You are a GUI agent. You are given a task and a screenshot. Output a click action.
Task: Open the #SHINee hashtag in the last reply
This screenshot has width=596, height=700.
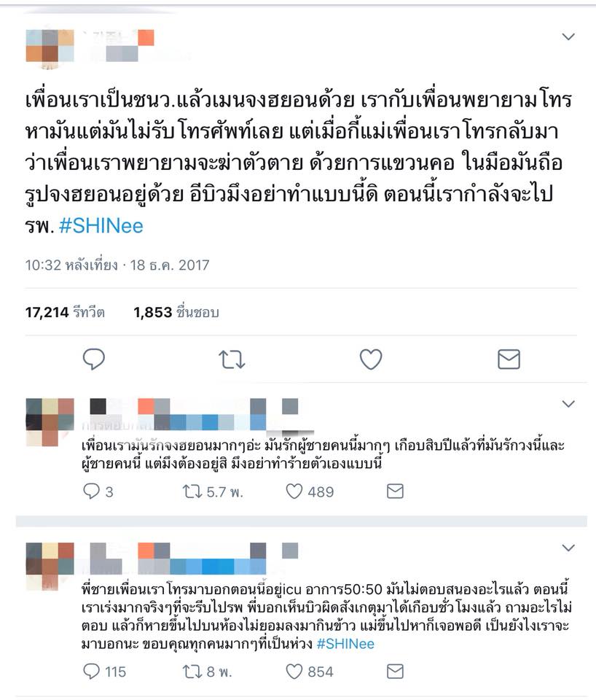pos(345,644)
